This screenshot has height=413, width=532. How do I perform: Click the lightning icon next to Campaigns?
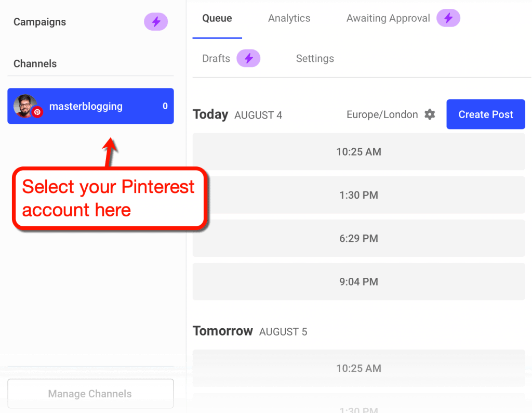click(x=156, y=21)
